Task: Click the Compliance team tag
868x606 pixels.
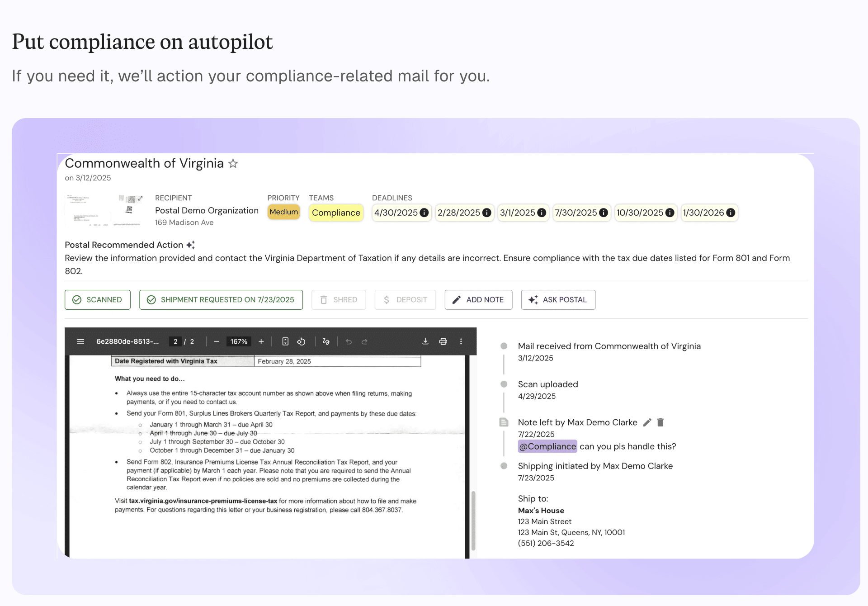Action: click(336, 213)
